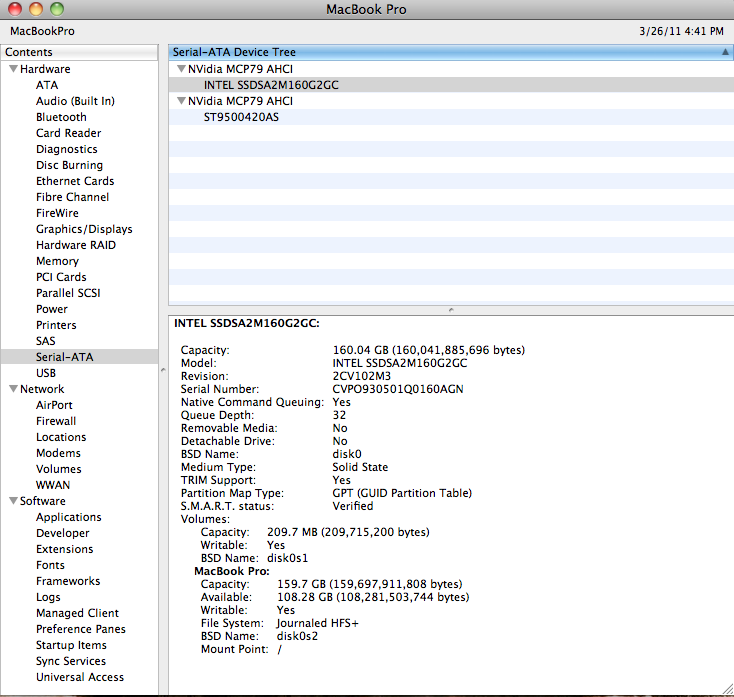The image size is (734, 697).
Task: Open the Power category
Action: coord(52,309)
